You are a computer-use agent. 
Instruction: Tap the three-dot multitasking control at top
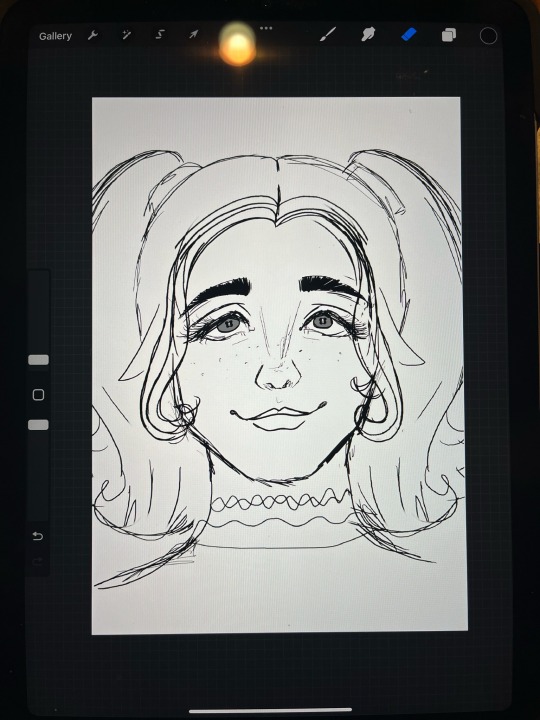pos(266,28)
